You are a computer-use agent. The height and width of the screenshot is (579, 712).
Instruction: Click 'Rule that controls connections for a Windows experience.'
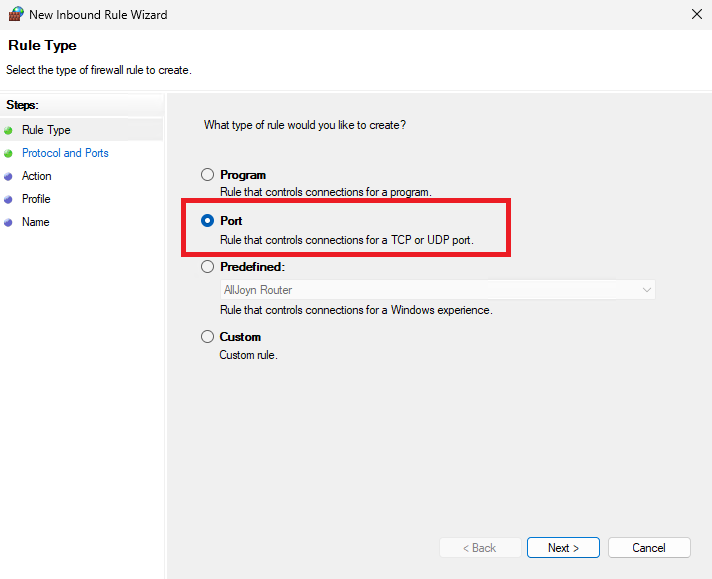coord(356,310)
